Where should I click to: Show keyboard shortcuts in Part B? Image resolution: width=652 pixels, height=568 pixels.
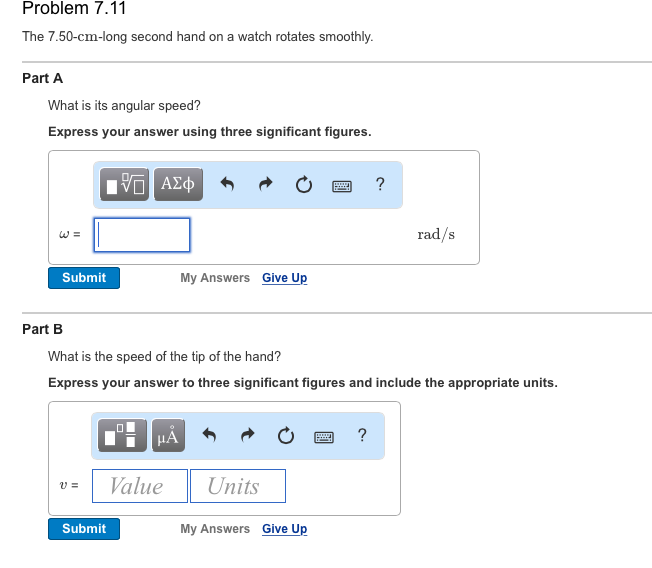323,436
